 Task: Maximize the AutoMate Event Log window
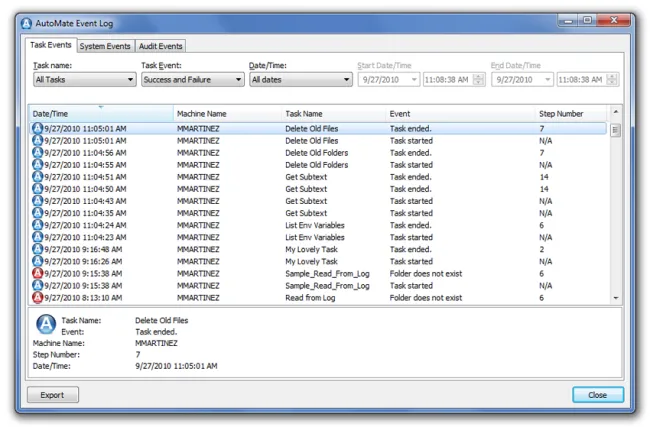(587, 20)
